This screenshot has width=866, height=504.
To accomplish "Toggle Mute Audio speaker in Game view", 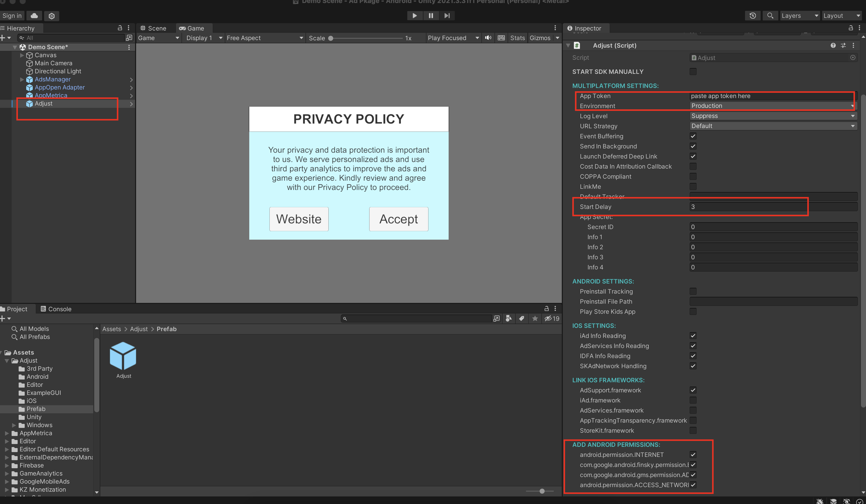I will (488, 38).
